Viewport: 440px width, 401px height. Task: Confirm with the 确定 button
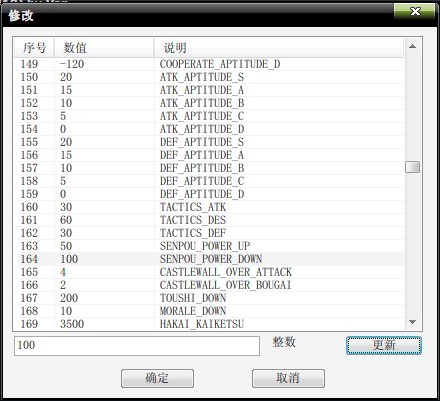click(x=157, y=378)
